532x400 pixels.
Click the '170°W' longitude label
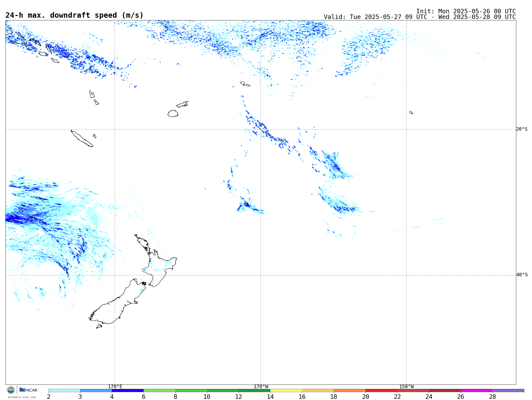coord(261,386)
